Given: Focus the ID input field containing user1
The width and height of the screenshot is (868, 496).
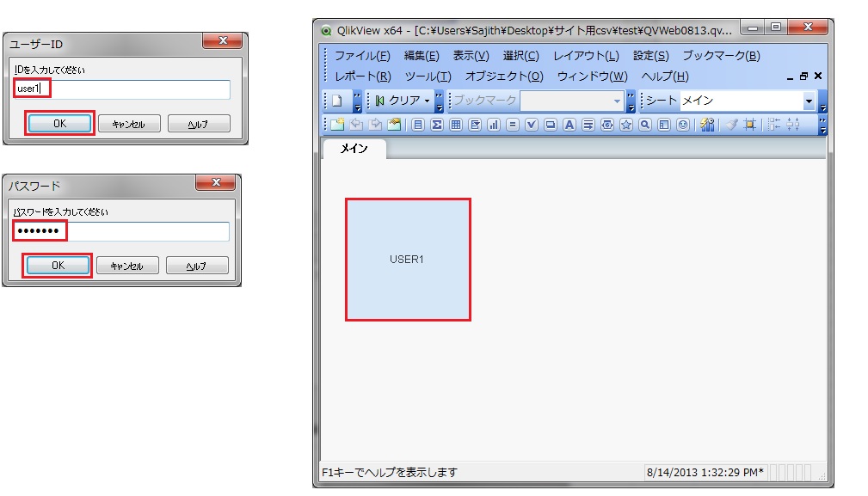Looking at the screenshot, I should (x=122, y=89).
